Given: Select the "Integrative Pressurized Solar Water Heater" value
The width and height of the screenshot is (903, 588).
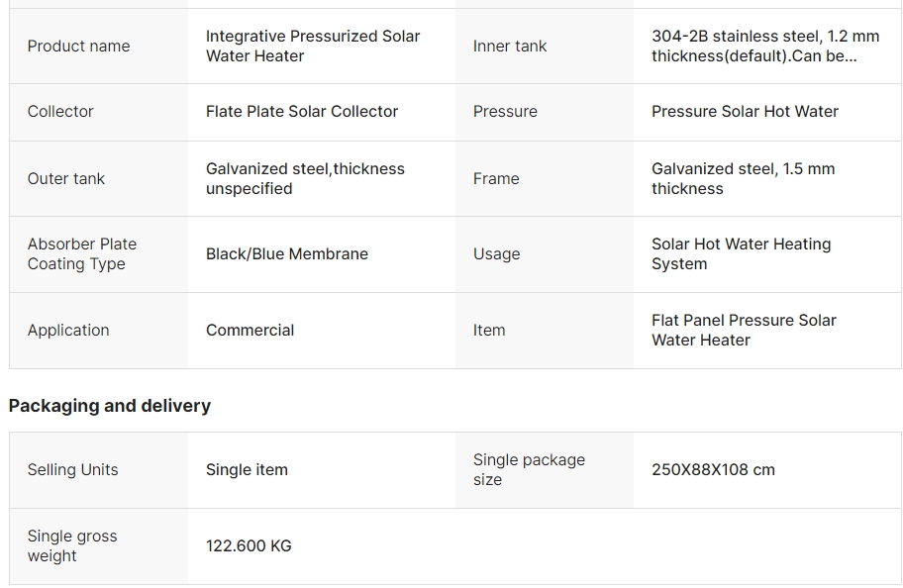Looking at the screenshot, I should [313, 47].
